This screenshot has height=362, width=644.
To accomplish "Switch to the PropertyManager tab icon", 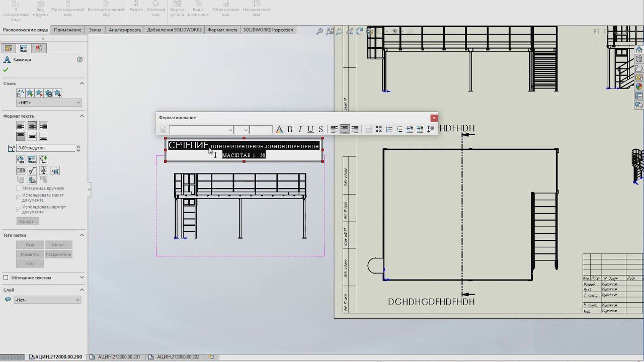I will 24,48.
